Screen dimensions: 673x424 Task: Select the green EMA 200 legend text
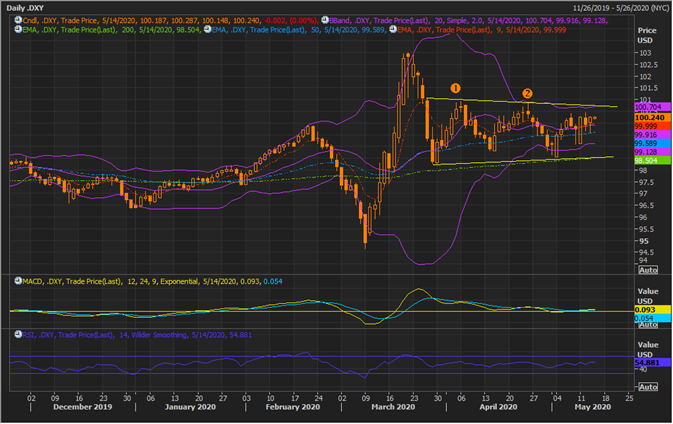(112, 30)
